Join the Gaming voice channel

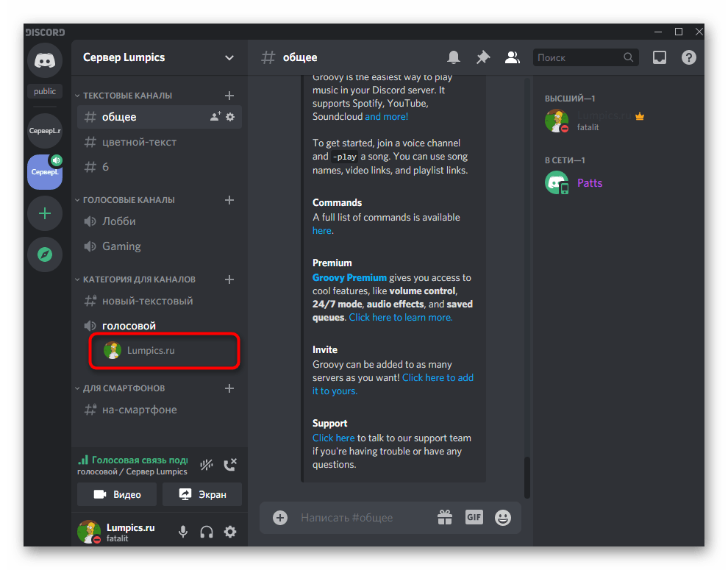pos(121,246)
